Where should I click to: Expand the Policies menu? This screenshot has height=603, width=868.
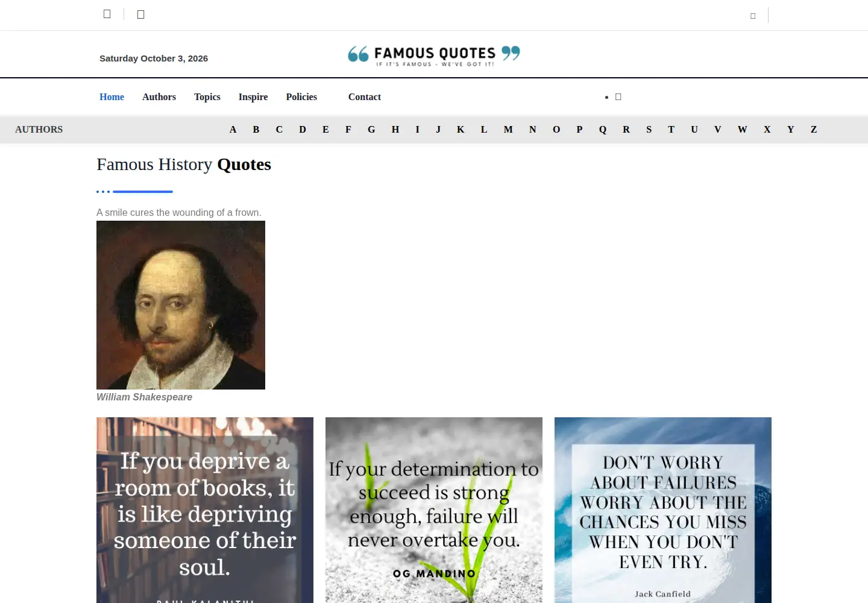point(301,97)
